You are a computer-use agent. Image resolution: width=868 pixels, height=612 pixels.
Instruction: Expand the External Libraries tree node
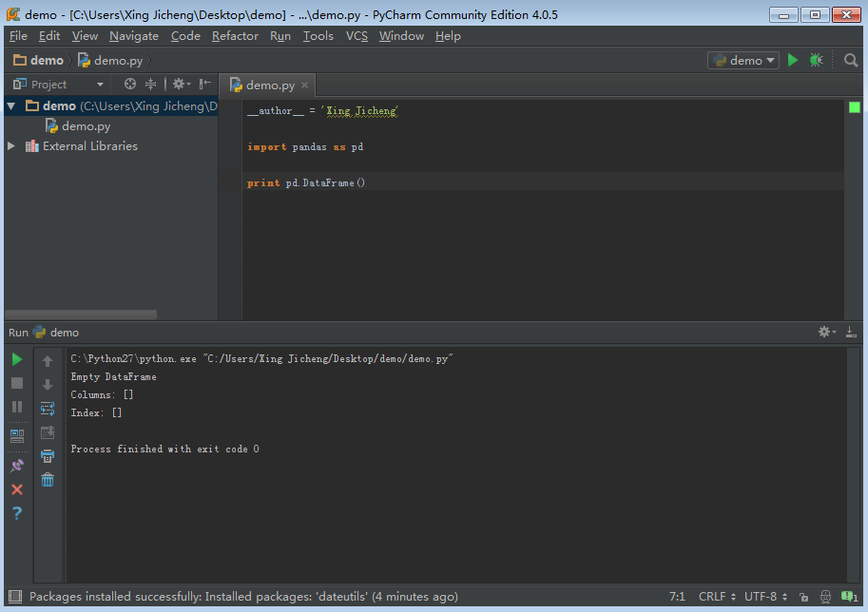click(x=11, y=146)
